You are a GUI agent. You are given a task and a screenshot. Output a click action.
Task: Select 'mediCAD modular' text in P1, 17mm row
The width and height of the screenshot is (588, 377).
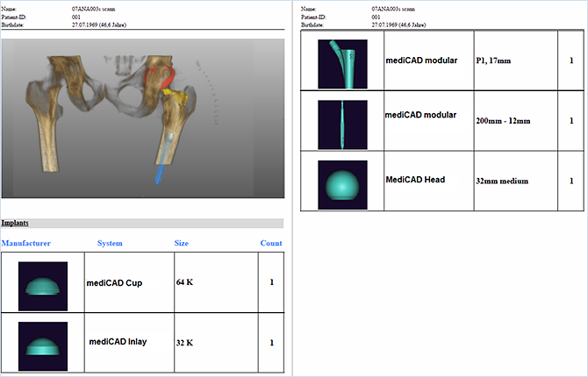click(421, 60)
